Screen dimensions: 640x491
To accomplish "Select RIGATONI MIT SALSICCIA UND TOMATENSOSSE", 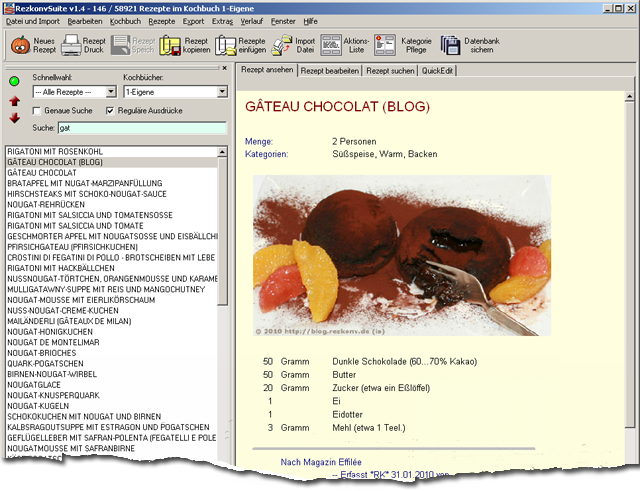I will click(x=112, y=215).
